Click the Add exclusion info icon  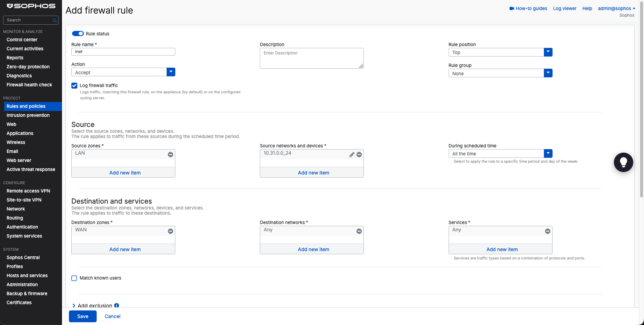point(117,306)
